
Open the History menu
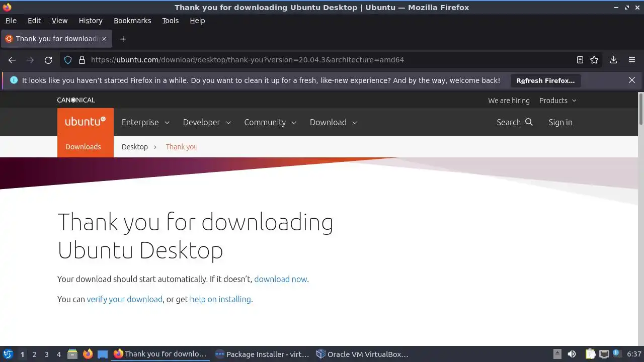pyautogui.click(x=91, y=21)
